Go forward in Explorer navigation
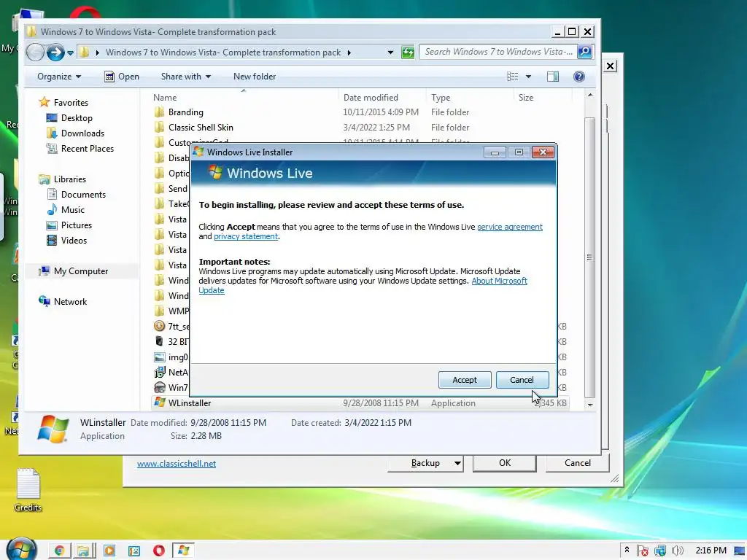The image size is (747, 560). coord(55,52)
